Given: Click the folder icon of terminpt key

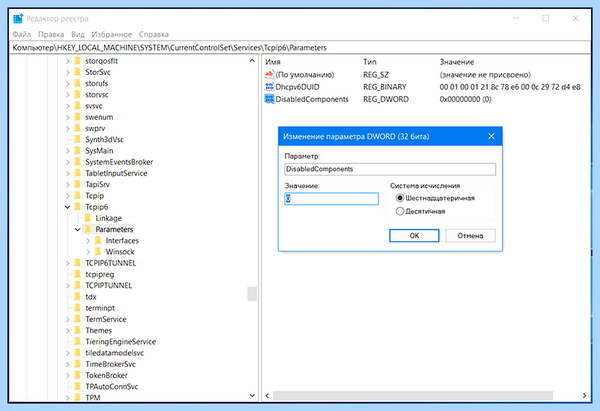Looking at the screenshot, I should pyautogui.click(x=78, y=308).
